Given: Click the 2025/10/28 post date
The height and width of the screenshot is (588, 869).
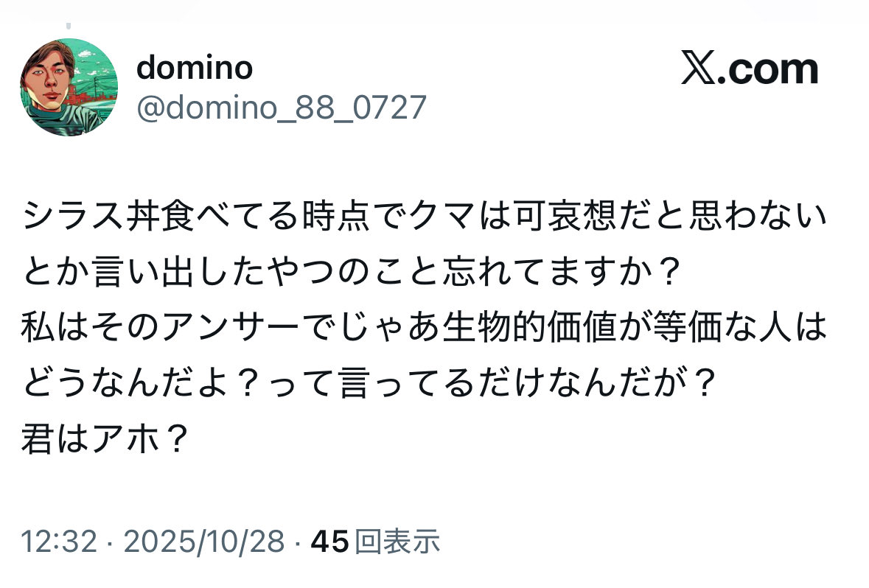Looking at the screenshot, I should pyautogui.click(x=204, y=543).
